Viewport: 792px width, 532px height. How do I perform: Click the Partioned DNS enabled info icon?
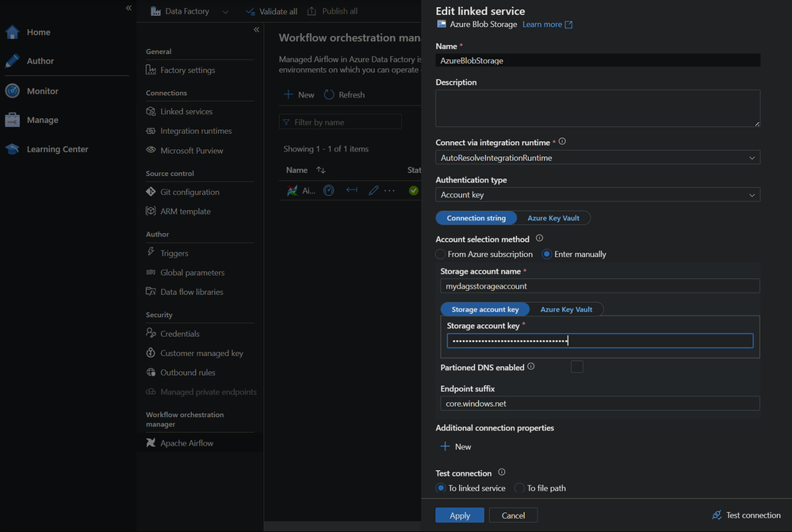point(531,366)
